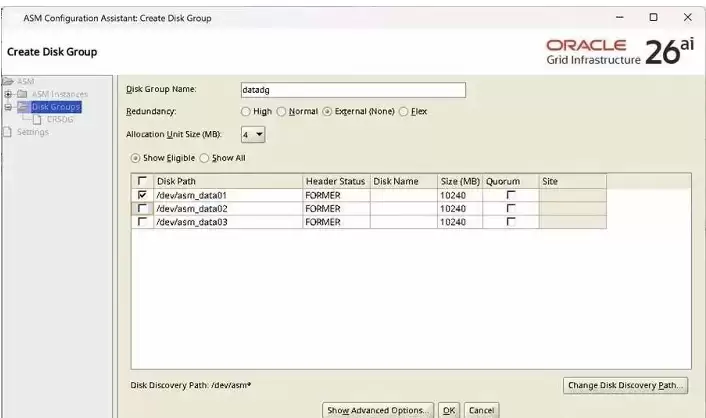Click the Disk Group Name input field
706x418 pixels.
pos(353,90)
